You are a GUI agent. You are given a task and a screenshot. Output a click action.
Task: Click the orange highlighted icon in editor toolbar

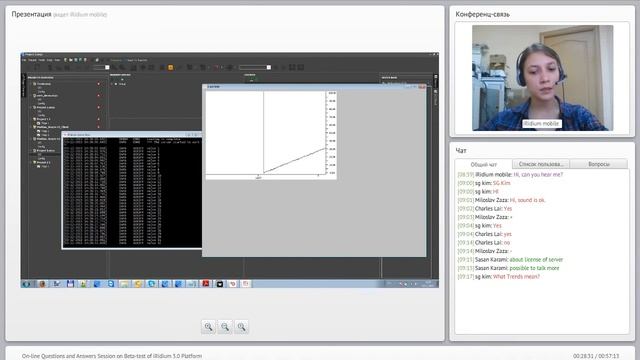coord(170,67)
